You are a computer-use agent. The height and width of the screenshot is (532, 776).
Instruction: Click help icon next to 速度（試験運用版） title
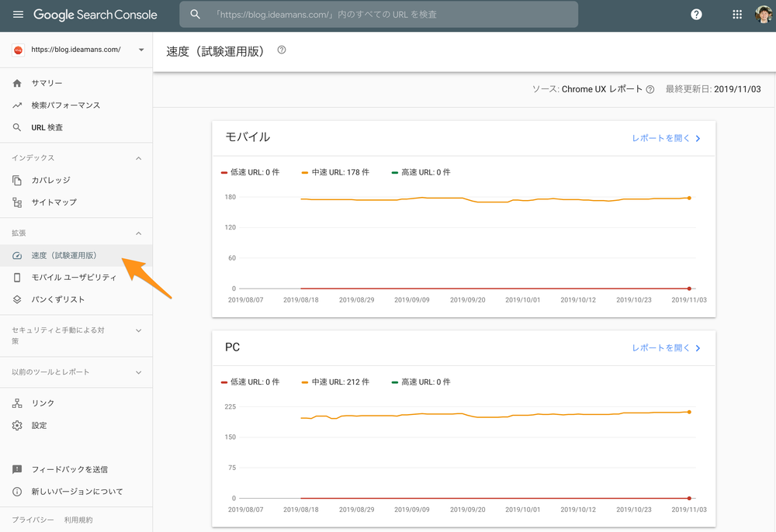[282, 50]
